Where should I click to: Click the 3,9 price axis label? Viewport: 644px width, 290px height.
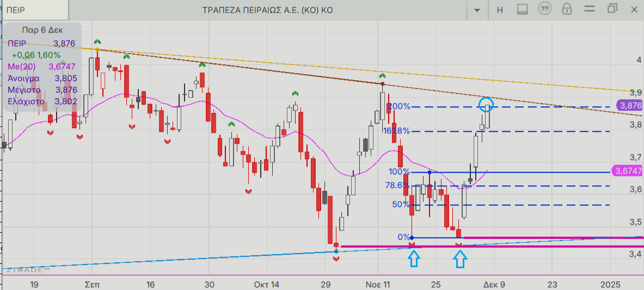pos(636,92)
